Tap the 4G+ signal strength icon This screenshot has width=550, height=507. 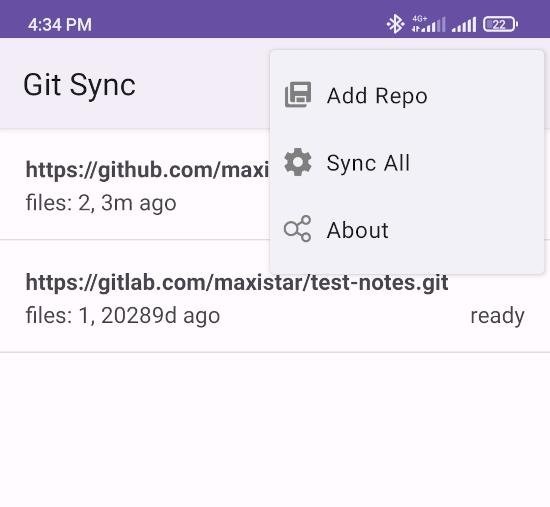pos(428,24)
